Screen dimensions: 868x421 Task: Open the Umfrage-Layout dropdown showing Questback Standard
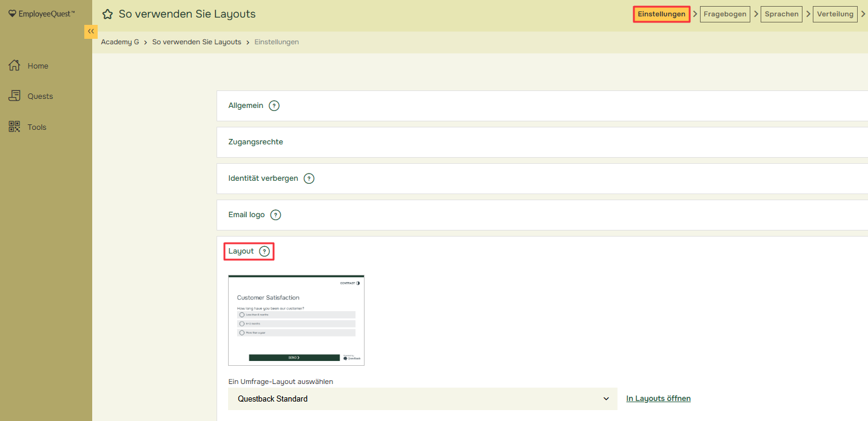pos(422,399)
